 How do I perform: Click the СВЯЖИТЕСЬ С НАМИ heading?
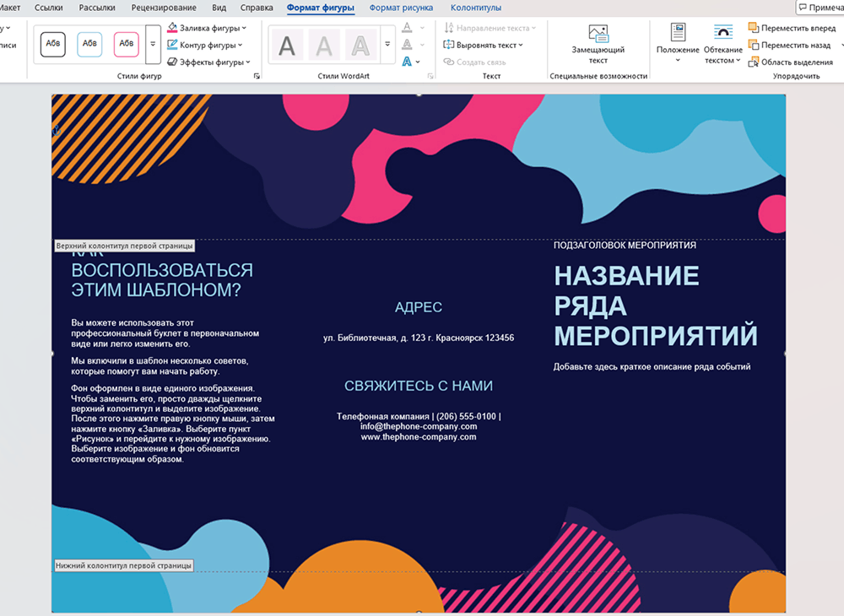(419, 386)
